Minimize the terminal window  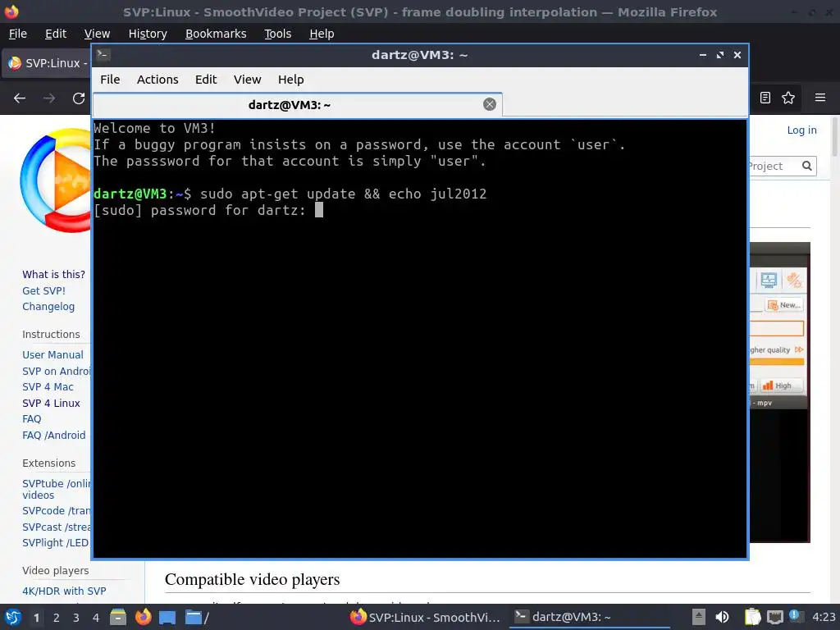tap(702, 55)
